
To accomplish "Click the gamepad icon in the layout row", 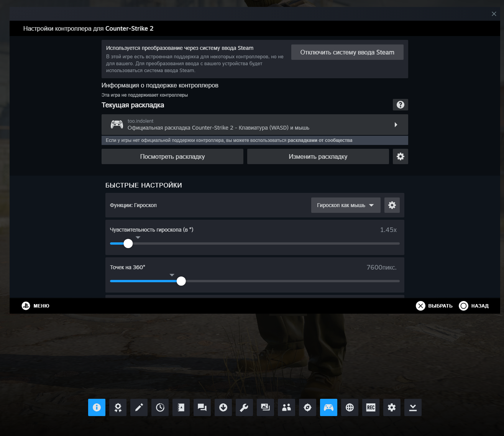I will click(x=117, y=124).
